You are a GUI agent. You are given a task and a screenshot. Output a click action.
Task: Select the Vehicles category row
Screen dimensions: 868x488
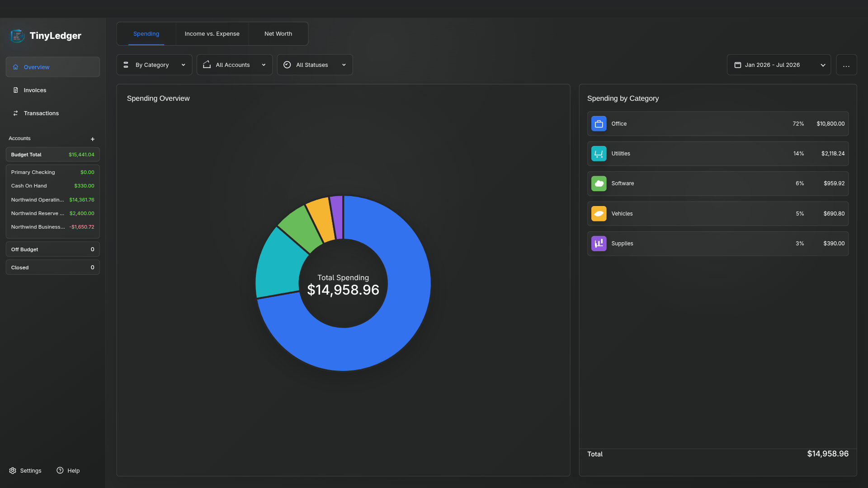click(x=717, y=214)
